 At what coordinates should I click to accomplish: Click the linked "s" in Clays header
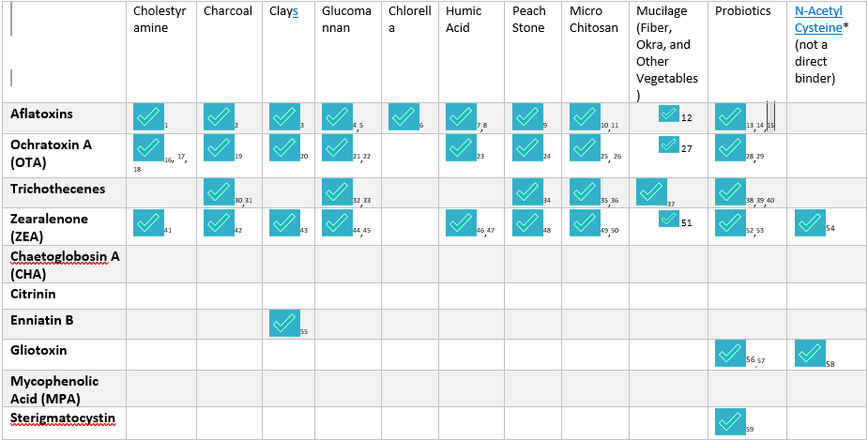coord(295,11)
